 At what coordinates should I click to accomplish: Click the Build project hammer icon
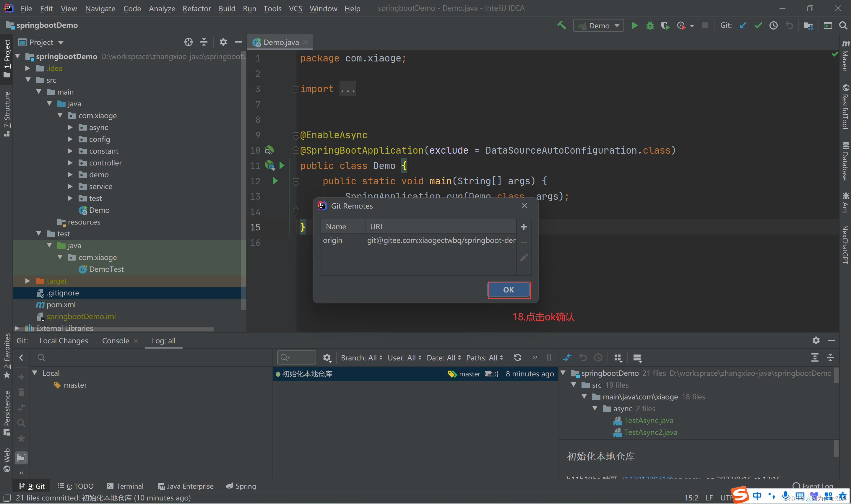562,25
